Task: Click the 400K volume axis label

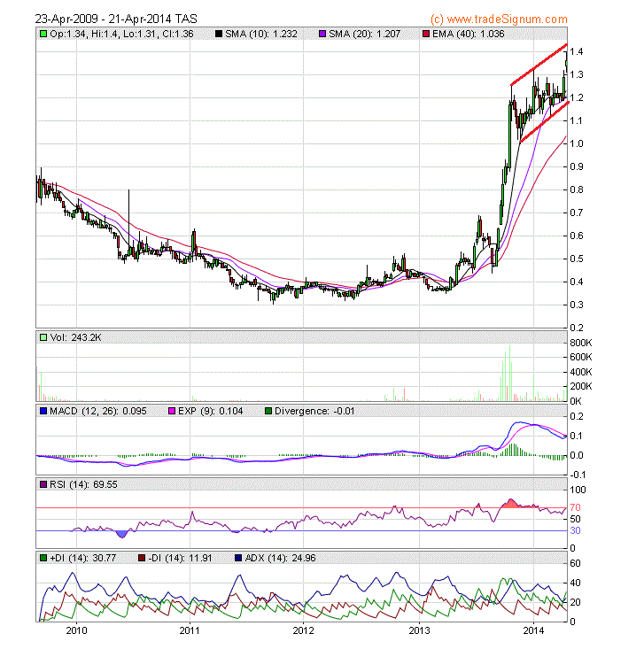Action: point(580,372)
